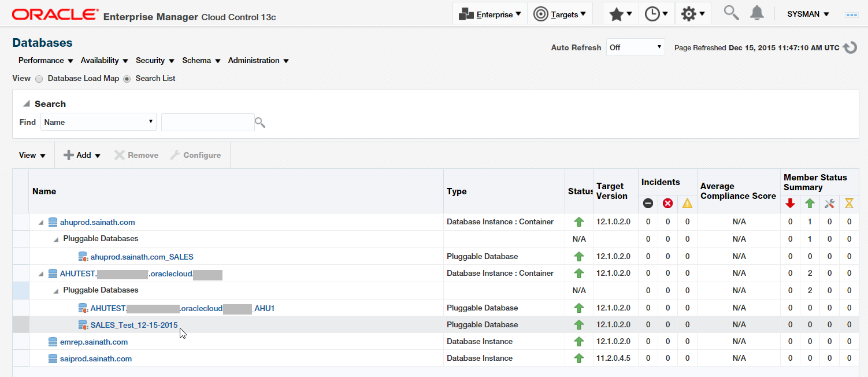868x377 pixels.
Task: Click version 11.2.0.4.5 for saiprod.sainath.com
Action: 613,358
